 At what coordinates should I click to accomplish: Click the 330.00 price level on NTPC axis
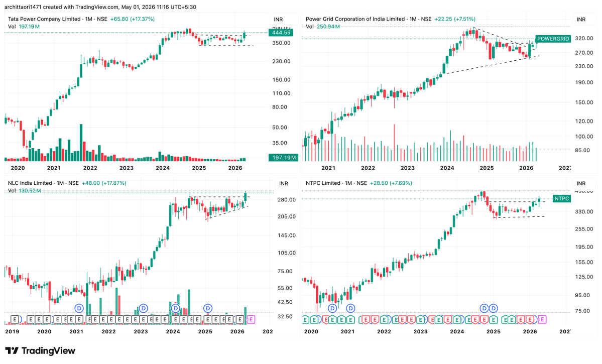coord(584,211)
